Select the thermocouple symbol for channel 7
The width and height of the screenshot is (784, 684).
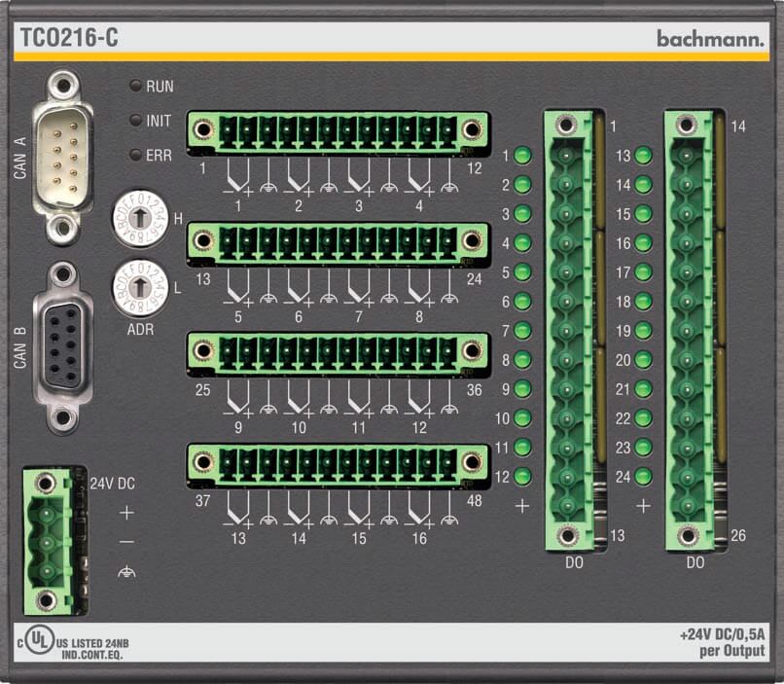point(359,288)
